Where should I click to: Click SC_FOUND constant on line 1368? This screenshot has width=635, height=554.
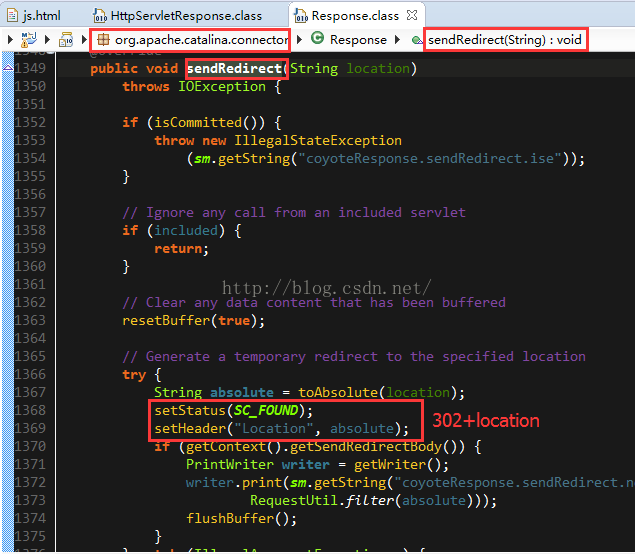266,411
